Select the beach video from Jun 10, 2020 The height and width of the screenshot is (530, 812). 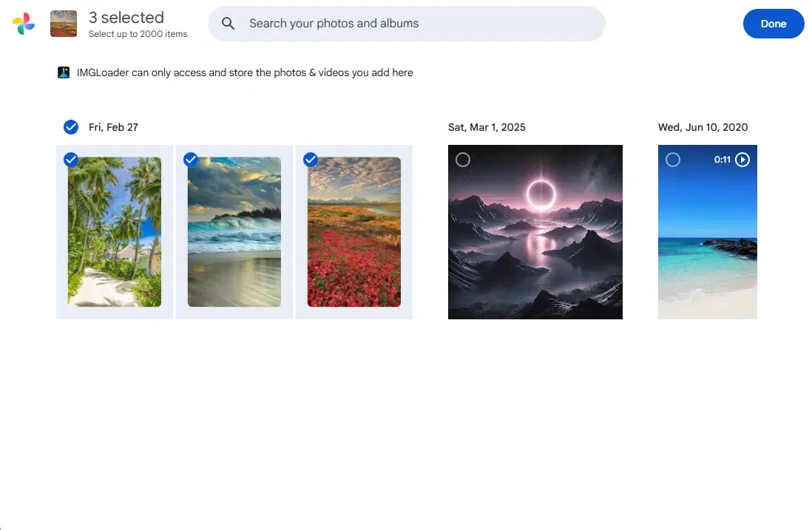pos(673,159)
